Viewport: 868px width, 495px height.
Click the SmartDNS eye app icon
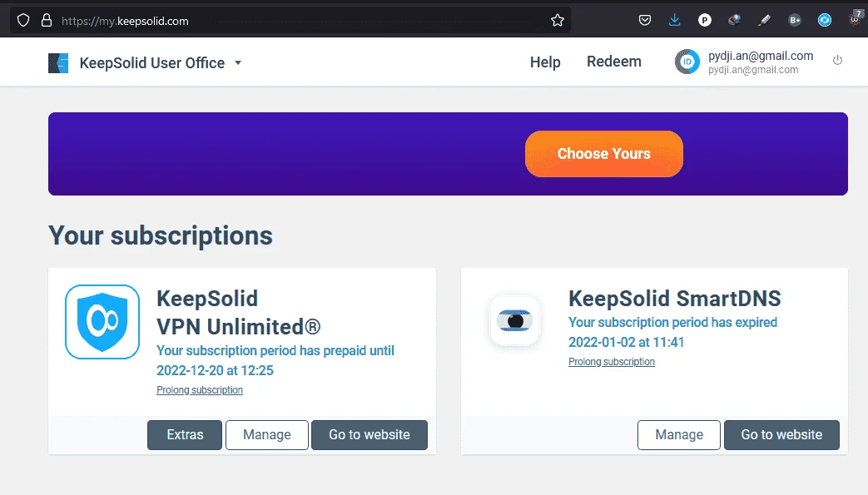515,320
